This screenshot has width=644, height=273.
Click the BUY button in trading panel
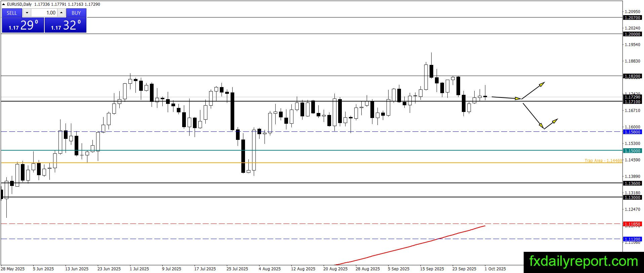pos(76,13)
